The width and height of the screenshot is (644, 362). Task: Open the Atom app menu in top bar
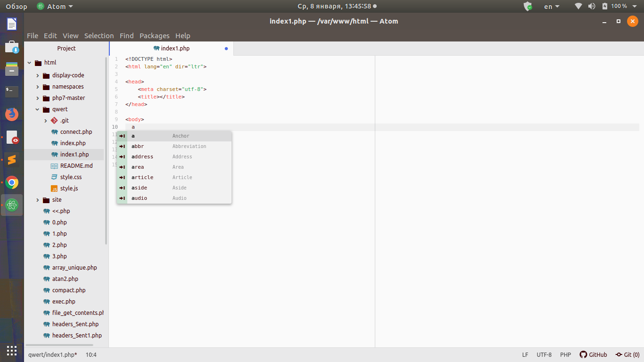[55, 7]
